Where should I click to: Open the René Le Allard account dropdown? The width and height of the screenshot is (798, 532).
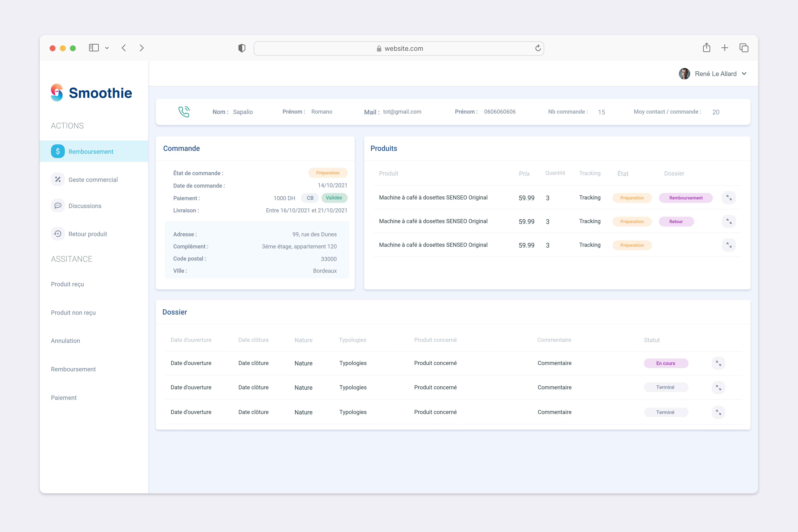tap(744, 73)
